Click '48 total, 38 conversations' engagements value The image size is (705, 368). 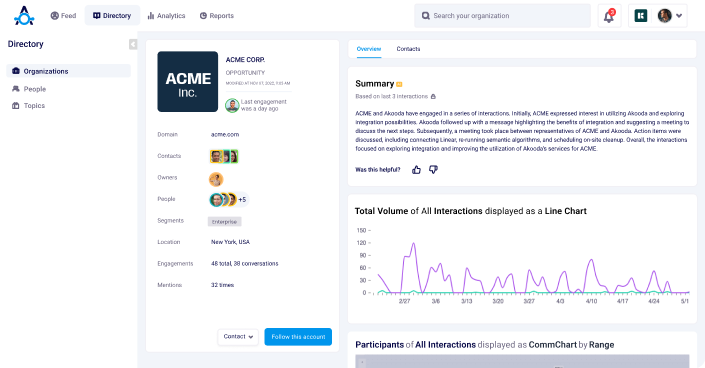pos(245,264)
